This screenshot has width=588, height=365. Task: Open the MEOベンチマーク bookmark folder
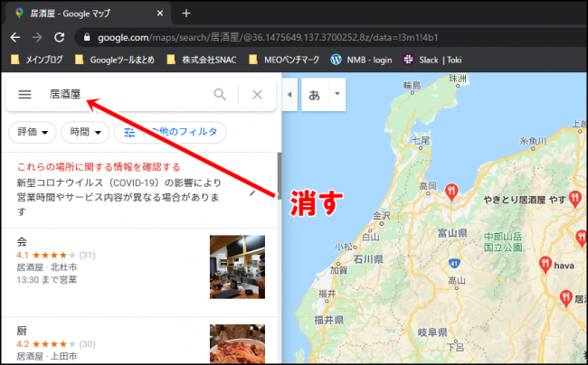pyautogui.click(x=284, y=60)
